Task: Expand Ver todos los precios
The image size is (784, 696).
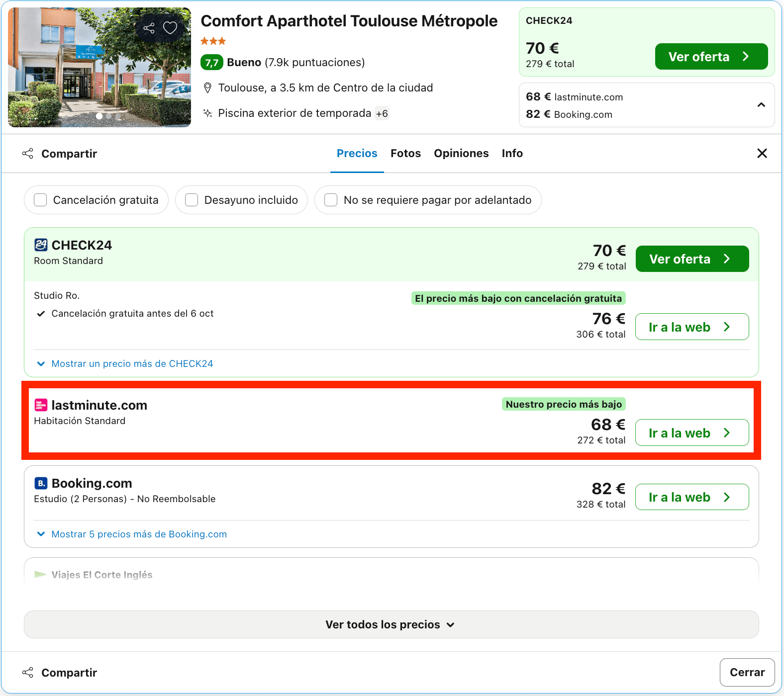Action: pos(391,624)
